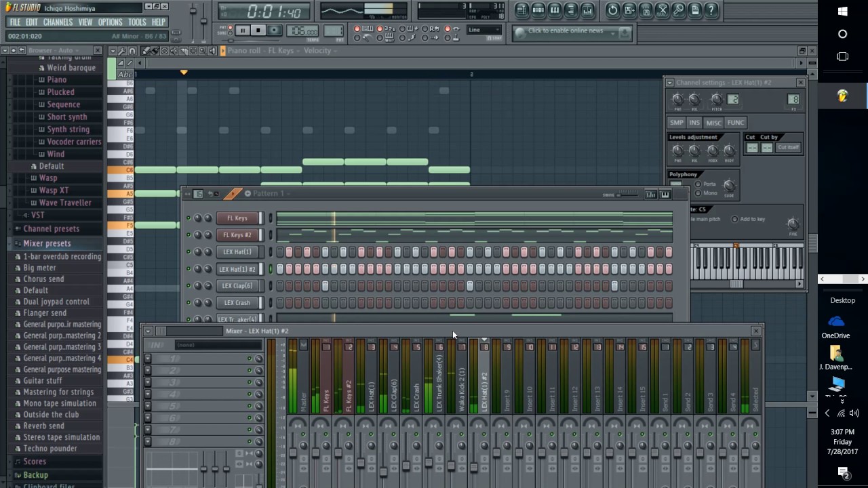The image size is (868, 488).
Task: Click the Windows Start button
Action: [842, 11]
